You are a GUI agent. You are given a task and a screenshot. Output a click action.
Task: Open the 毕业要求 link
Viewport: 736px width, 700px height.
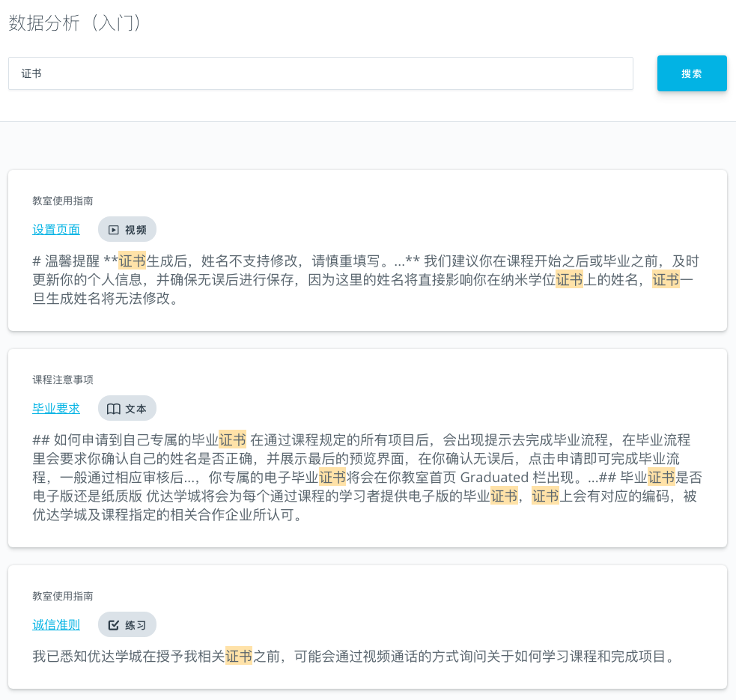pyautogui.click(x=56, y=409)
